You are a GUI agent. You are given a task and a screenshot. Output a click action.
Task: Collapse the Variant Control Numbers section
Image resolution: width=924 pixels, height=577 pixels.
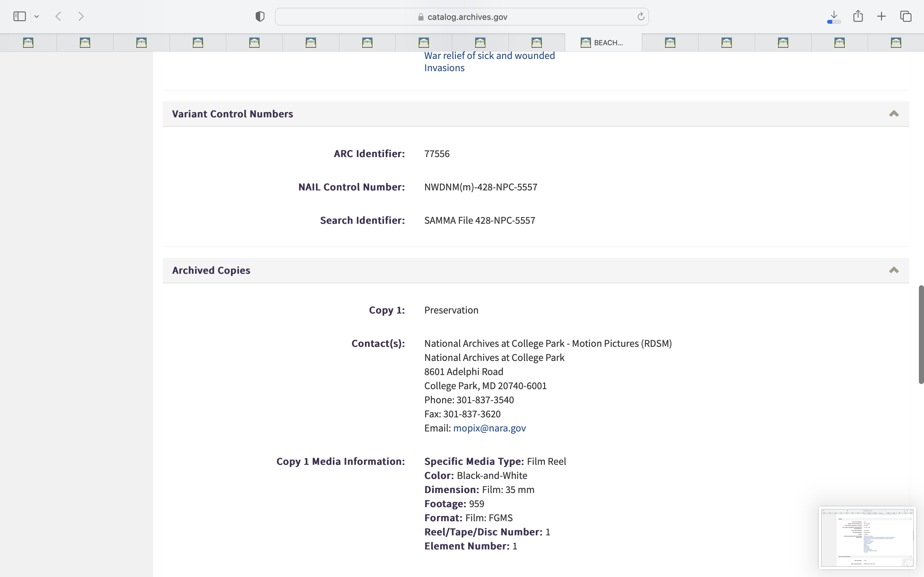pos(894,114)
